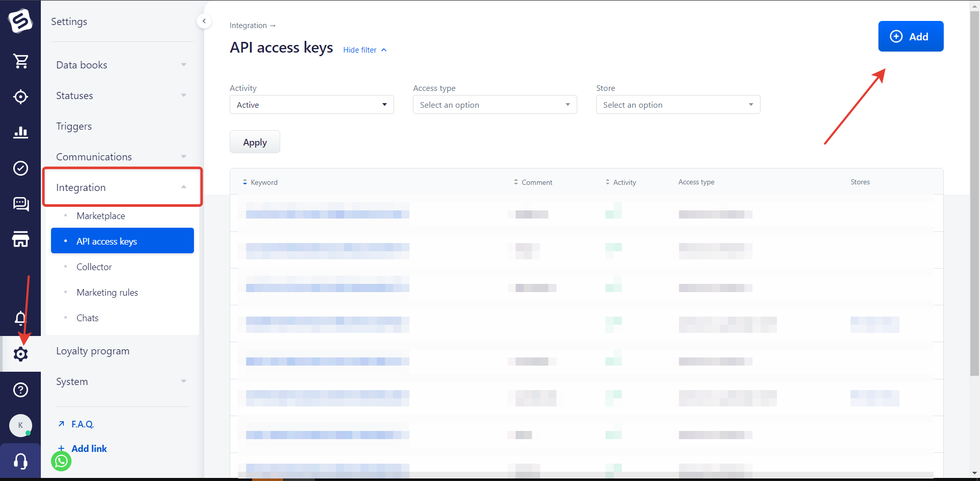Click the Add API key button
The image size is (980, 481).
pyautogui.click(x=911, y=36)
